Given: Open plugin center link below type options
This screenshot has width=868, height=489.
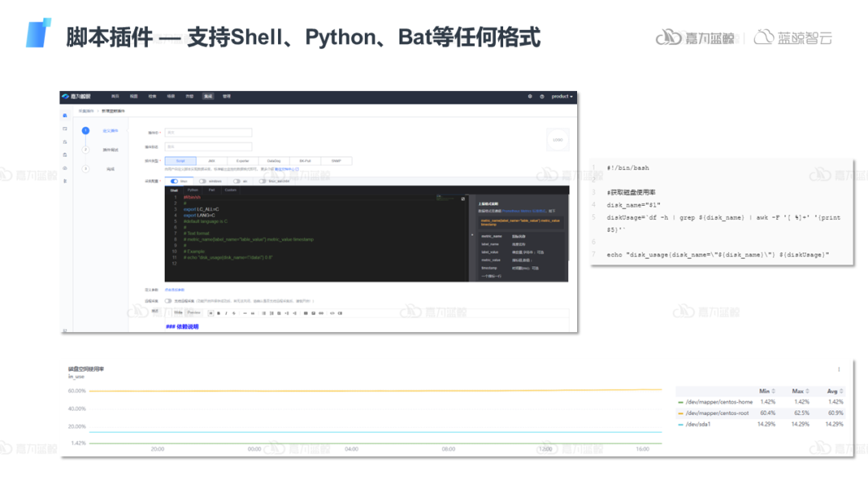Looking at the screenshot, I should (x=287, y=170).
